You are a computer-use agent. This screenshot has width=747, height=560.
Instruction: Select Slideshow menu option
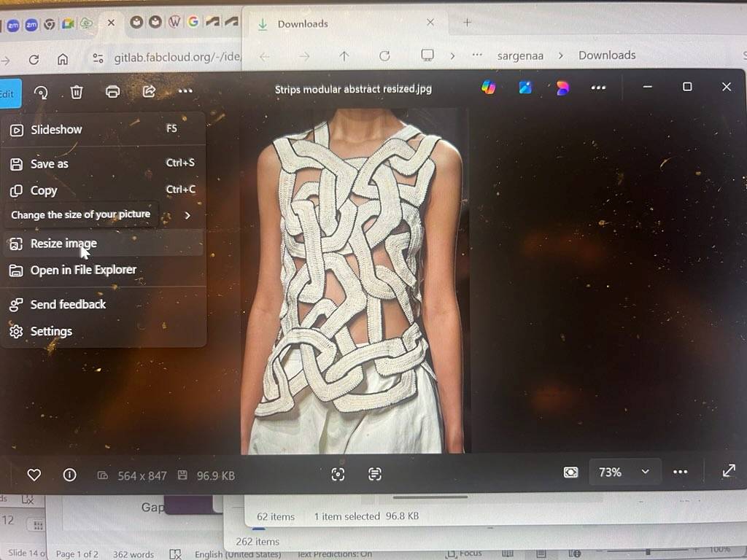coord(56,130)
